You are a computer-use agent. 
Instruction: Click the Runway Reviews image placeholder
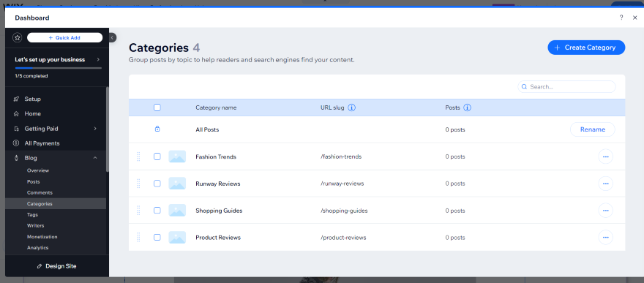click(177, 184)
